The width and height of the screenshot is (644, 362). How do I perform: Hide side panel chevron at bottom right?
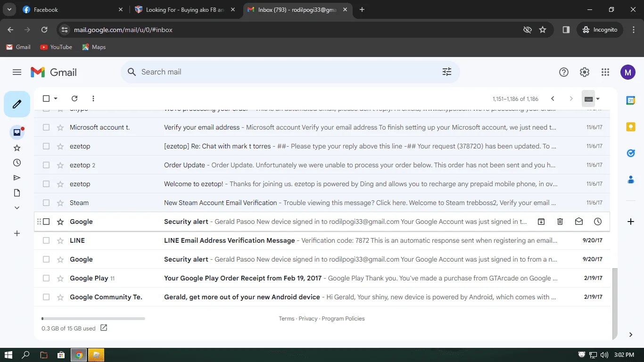[x=631, y=335]
